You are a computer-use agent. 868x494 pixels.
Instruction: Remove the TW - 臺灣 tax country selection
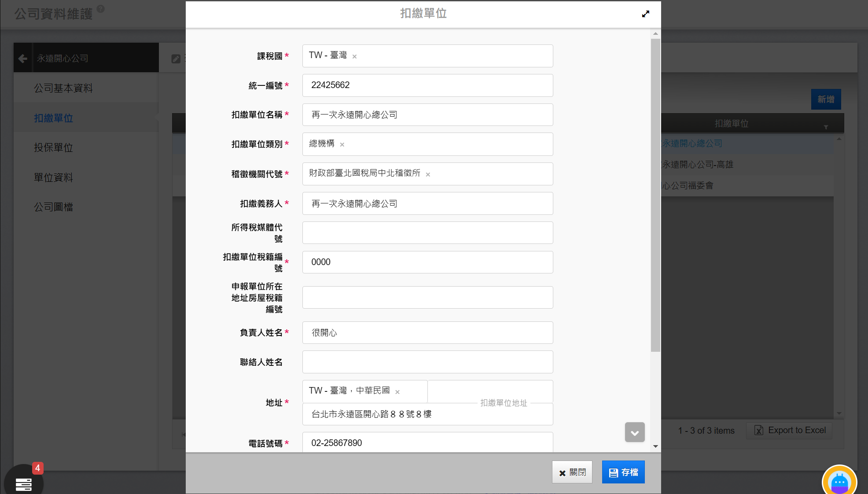[354, 56]
